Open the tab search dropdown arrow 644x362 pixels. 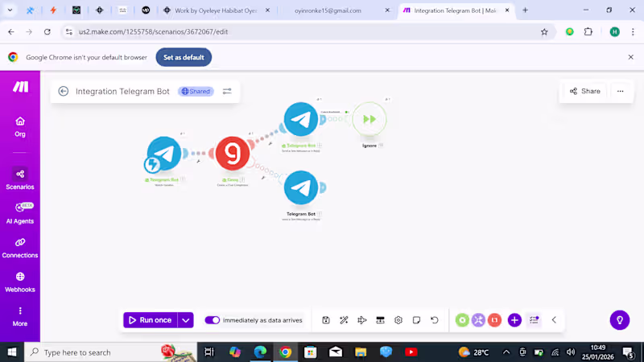10,10
